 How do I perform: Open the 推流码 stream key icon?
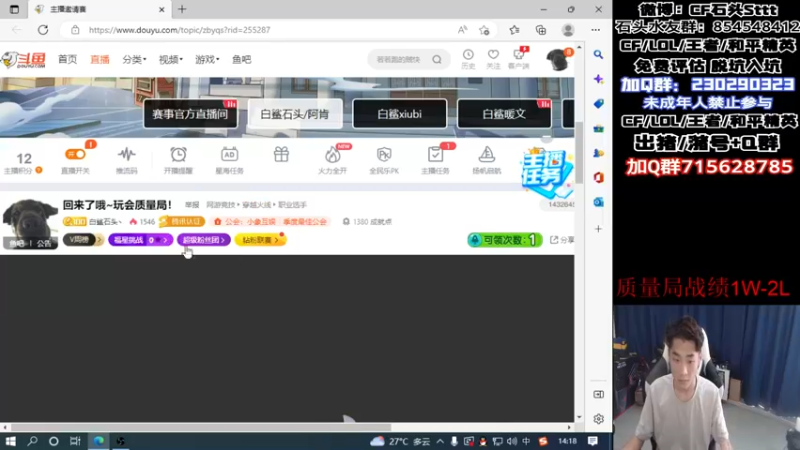pos(127,160)
